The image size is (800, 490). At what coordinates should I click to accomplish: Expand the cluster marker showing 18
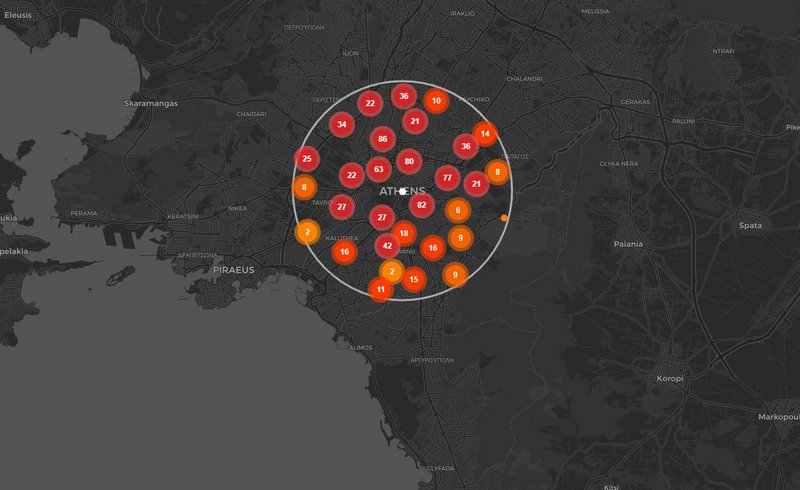tap(404, 233)
